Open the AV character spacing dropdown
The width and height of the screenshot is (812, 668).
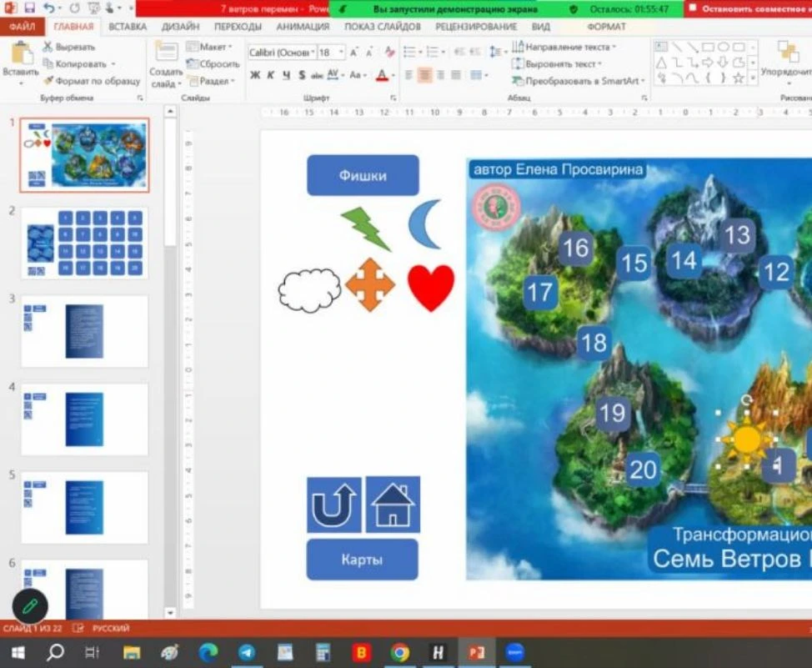coord(336,75)
